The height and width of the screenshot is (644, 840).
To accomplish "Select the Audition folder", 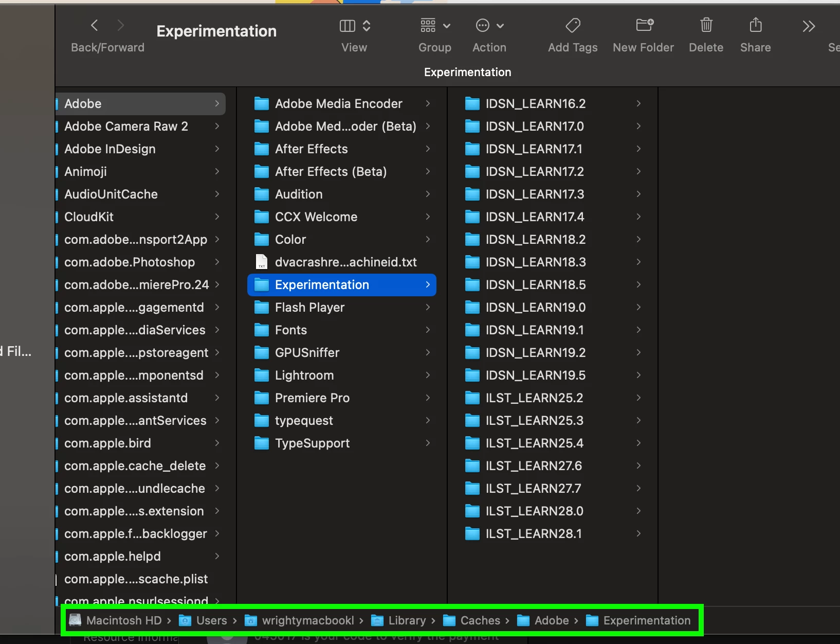I will point(342,194).
